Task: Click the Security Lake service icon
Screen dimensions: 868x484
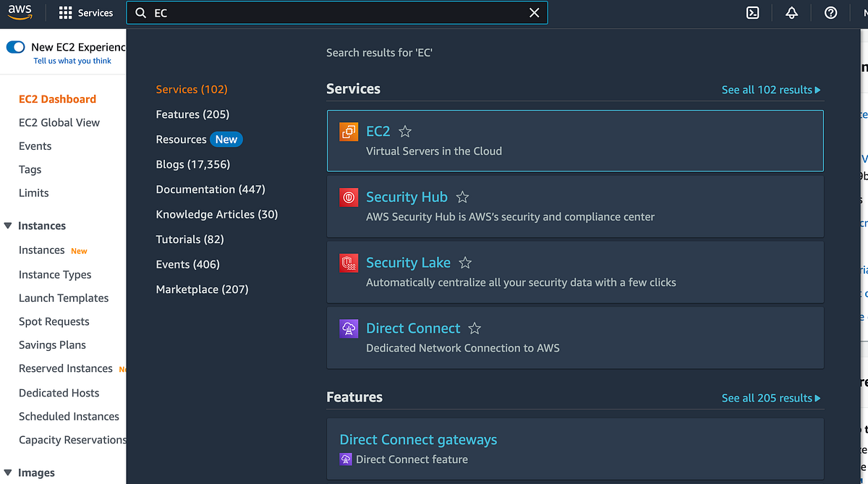Action: [x=348, y=263]
